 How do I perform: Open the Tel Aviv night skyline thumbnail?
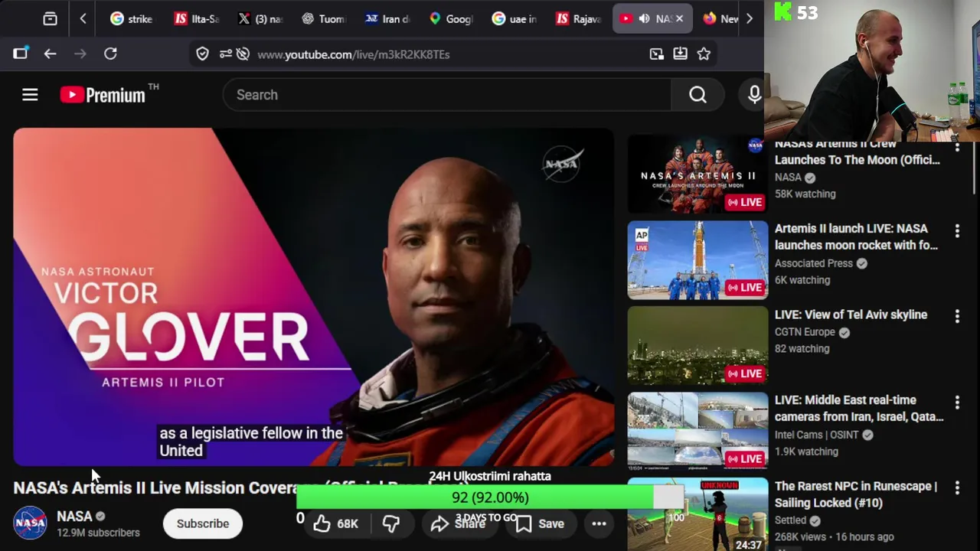(697, 346)
